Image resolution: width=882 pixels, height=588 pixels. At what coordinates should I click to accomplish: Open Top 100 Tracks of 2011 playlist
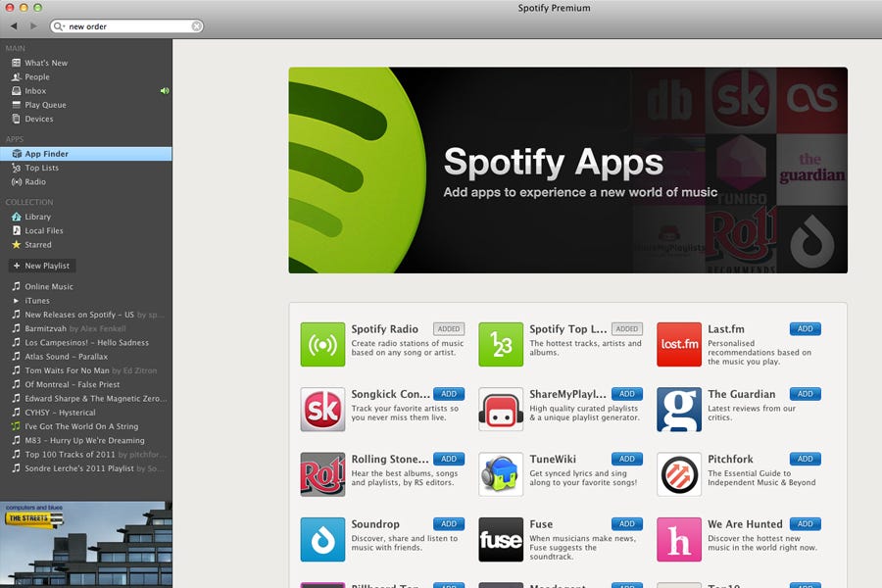[86, 454]
